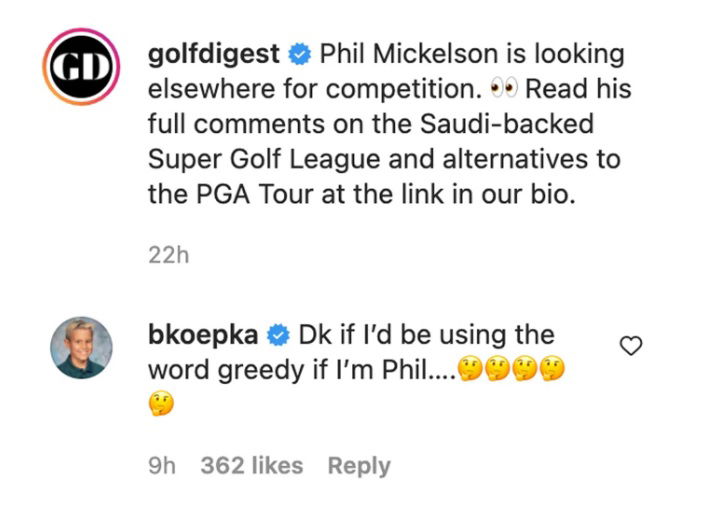Click the "9h" comment timestamp
Image resolution: width=709 pixels, height=509 pixels.
pyautogui.click(x=161, y=465)
